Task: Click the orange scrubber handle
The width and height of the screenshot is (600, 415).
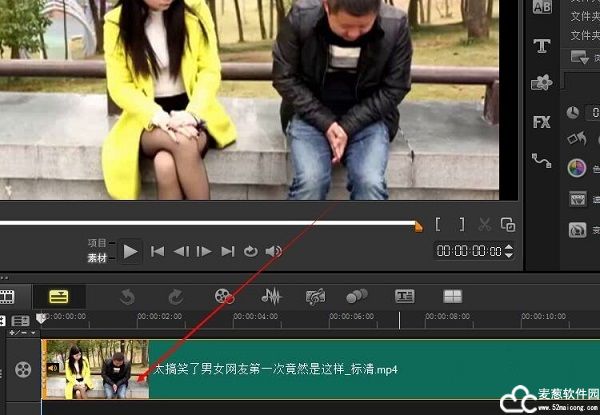Action: [x=418, y=226]
